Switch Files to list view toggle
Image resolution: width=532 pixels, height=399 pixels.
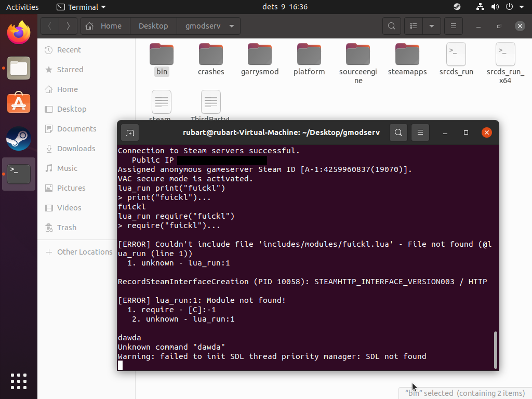tap(413, 26)
